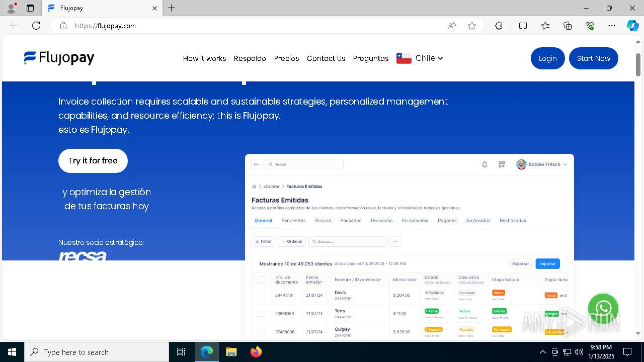Open the WhatsApp chat bubble
This screenshot has width=644, height=362.
coord(603,308)
